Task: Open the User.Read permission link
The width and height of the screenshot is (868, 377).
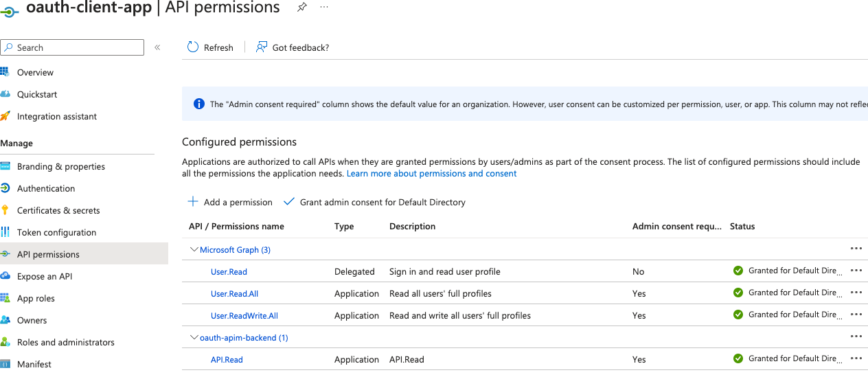Action: (x=229, y=272)
